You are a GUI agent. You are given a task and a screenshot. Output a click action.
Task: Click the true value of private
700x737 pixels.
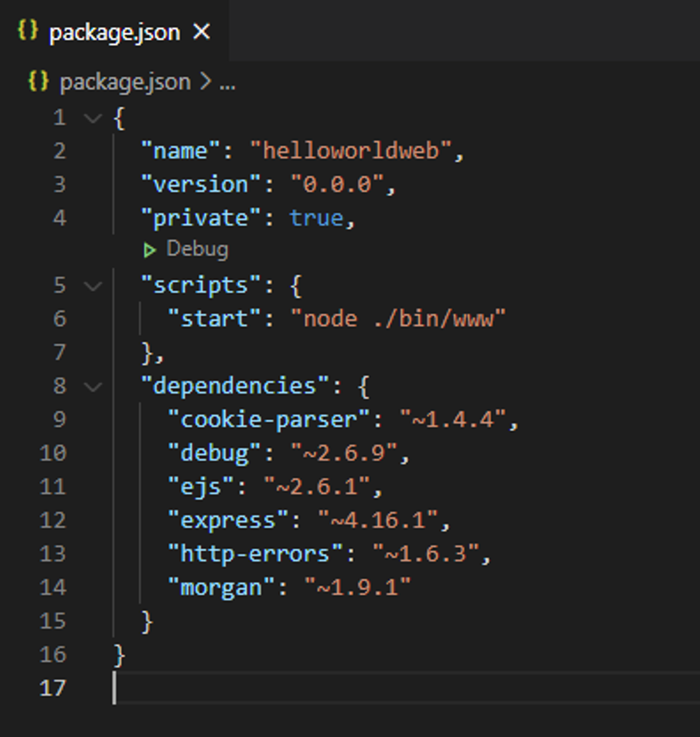[x=316, y=218]
